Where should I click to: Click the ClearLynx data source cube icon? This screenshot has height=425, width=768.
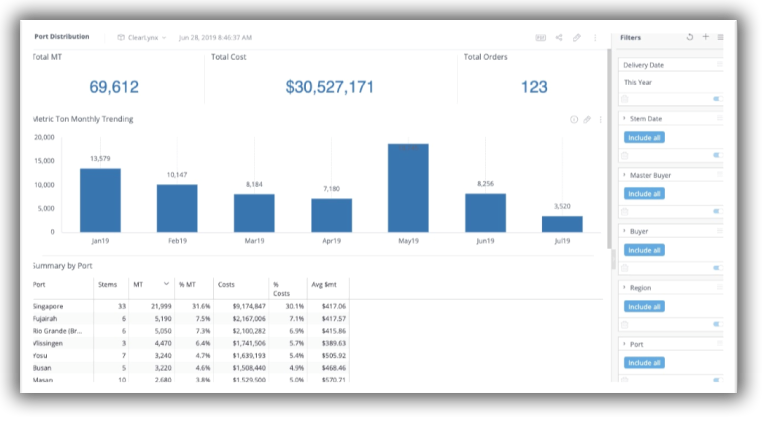(x=120, y=38)
